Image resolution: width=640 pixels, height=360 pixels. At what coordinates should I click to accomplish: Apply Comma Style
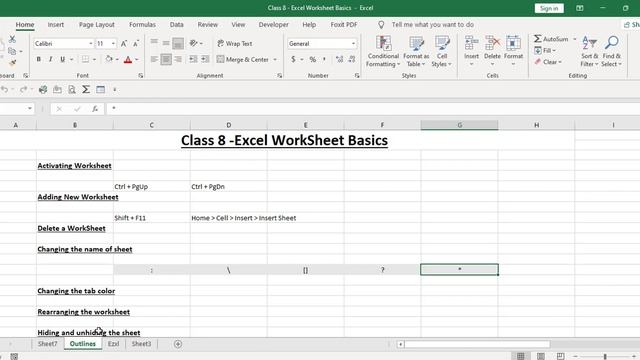(324, 60)
